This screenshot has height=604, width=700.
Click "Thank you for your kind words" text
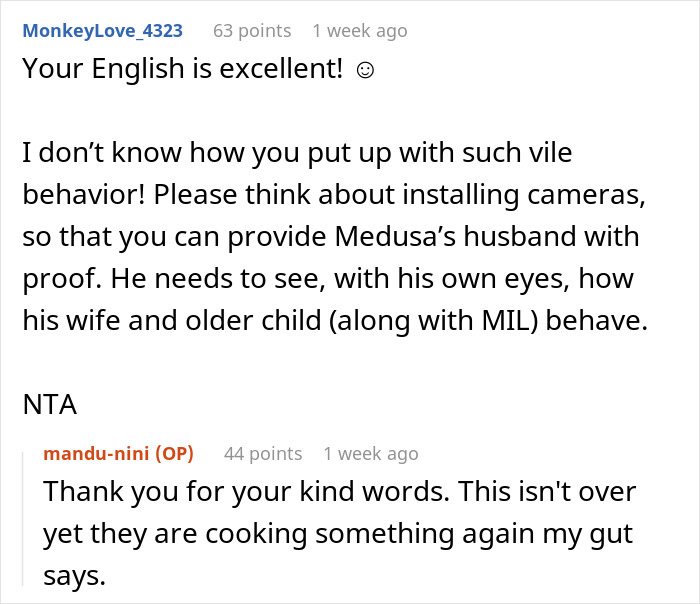[x=262, y=492]
